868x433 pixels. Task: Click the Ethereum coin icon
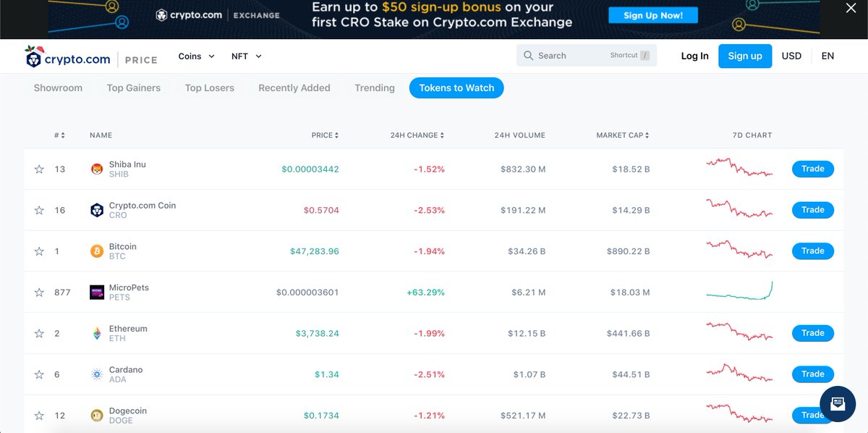[x=97, y=334]
